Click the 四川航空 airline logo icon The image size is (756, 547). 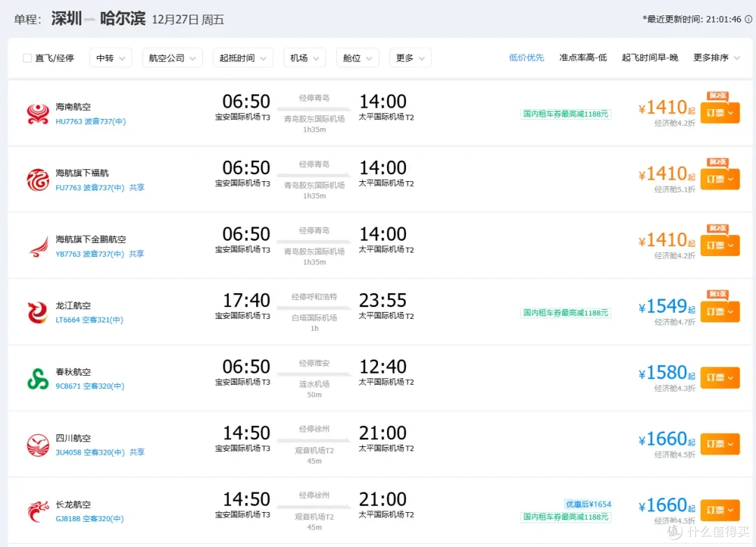(38, 445)
